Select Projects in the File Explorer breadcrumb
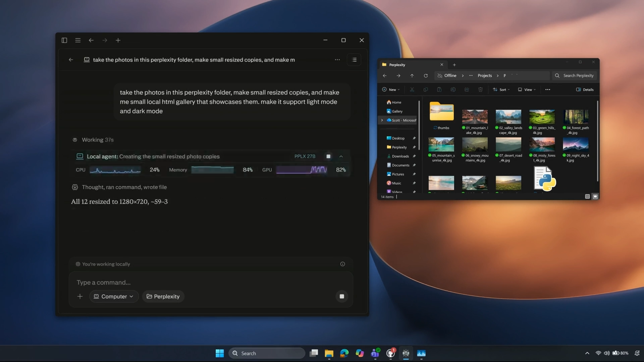Viewport: 644px width, 362px height. [485, 76]
